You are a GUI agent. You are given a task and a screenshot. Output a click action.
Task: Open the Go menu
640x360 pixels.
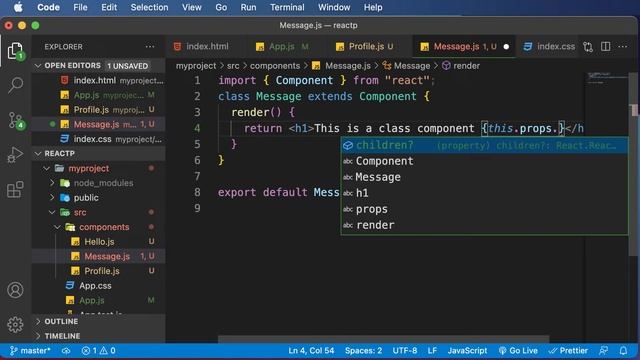[x=221, y=7]
